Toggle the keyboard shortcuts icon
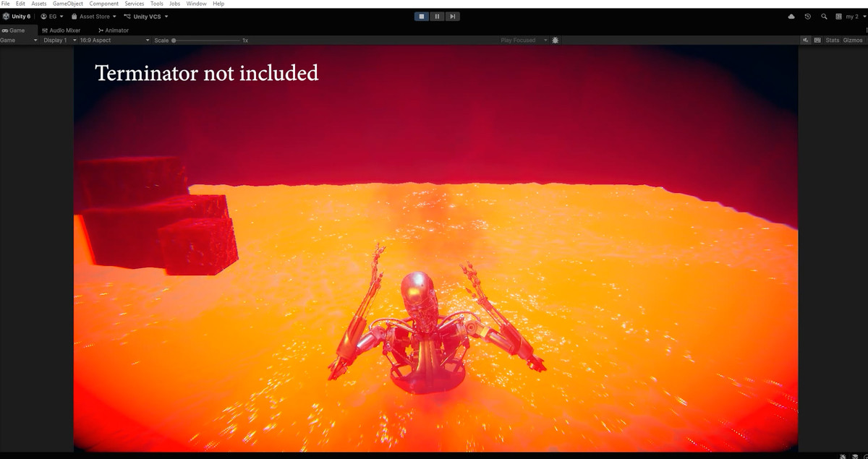This screenshot has width=868, height=459. [x=817, y=40]
